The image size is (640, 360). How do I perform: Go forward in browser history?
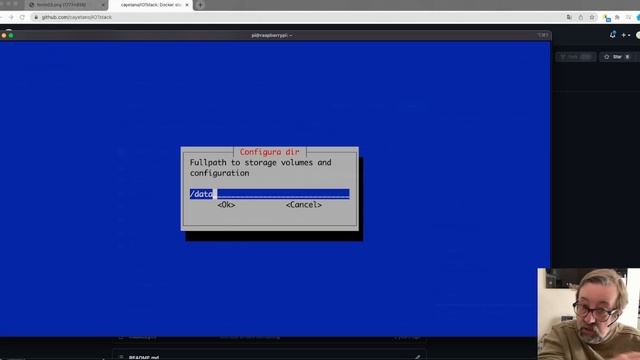11,17
